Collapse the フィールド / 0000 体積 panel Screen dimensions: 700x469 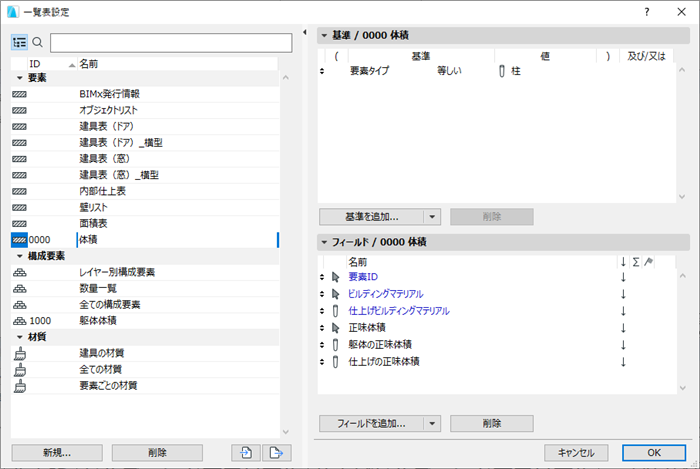pyautogui.click(x=324, y=242)
